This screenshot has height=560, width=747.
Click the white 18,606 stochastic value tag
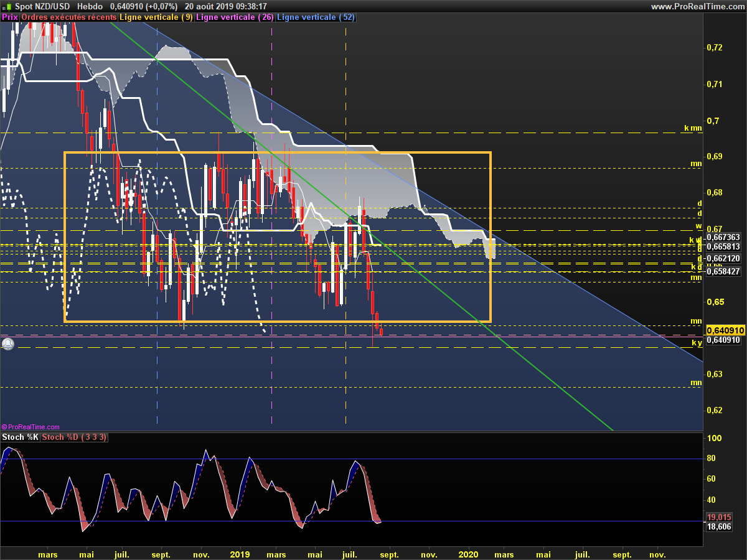[720, 526]
